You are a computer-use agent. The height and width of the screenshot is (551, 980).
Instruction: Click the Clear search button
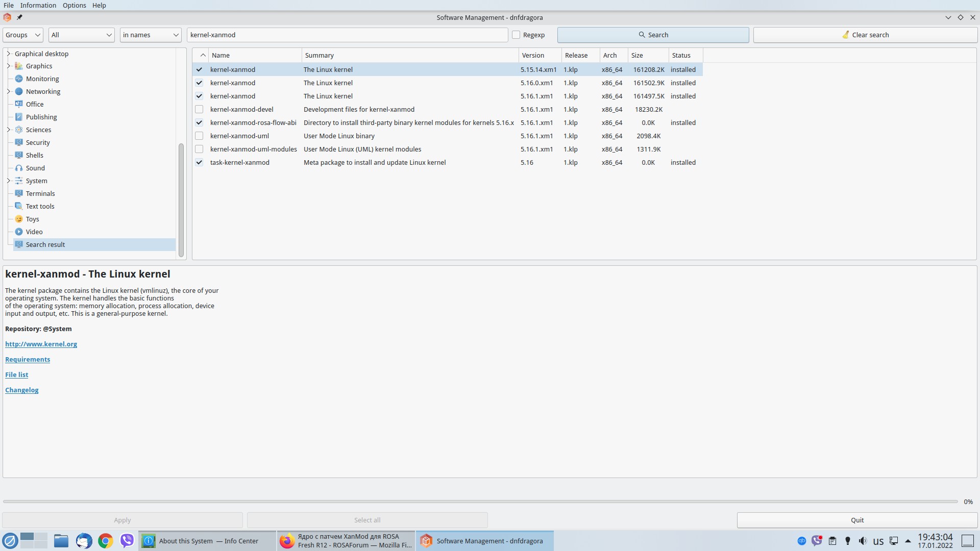pyautogui.click(x=865, y=35)
